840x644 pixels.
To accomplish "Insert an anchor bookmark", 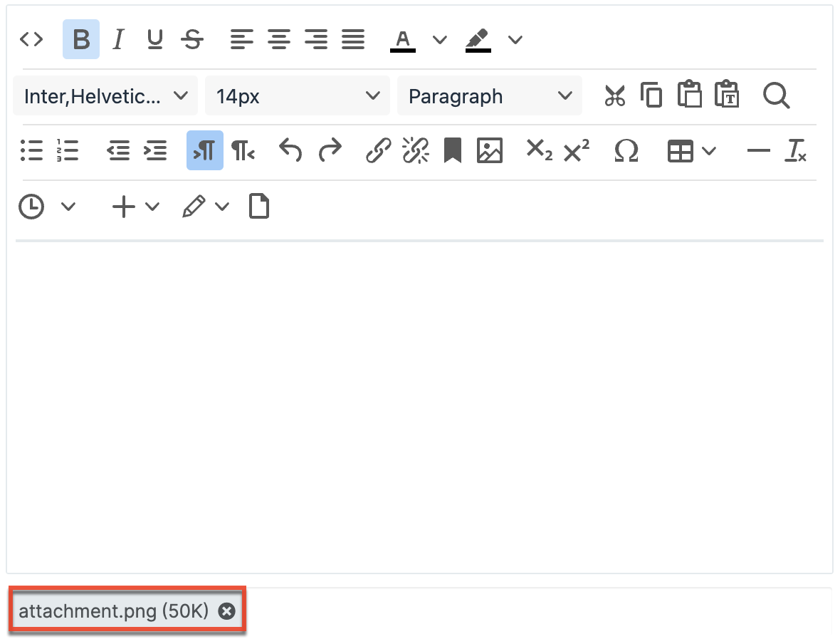I will pyautogui.click(x=452, y=150).
